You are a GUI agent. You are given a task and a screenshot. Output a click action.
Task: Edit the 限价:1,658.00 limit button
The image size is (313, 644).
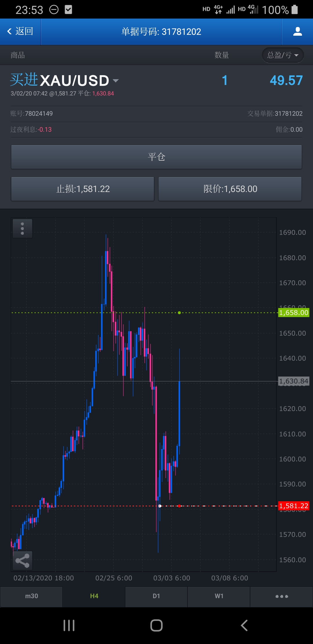[230, 189]
